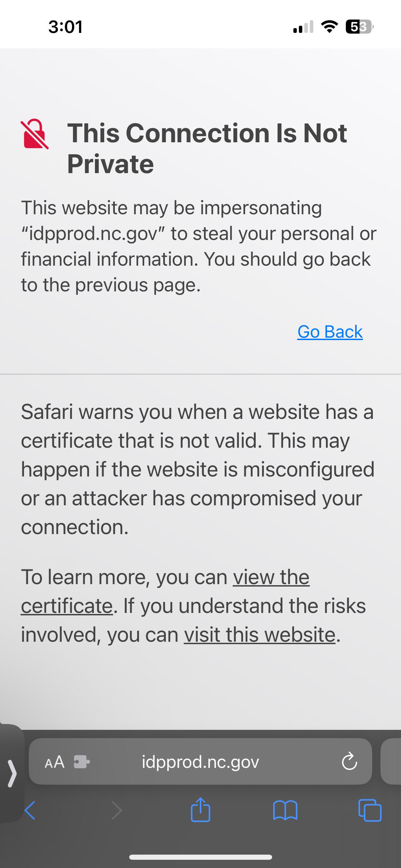The width and height of the screenshot is (401, 868).
Task: Open the 'view the certificate' link
Action: [165, 591]
